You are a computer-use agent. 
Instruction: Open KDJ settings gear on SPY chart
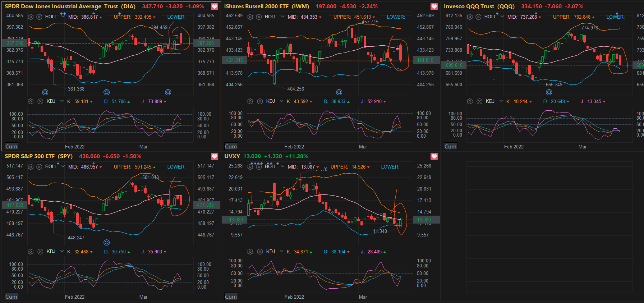(x=31, y=252)
